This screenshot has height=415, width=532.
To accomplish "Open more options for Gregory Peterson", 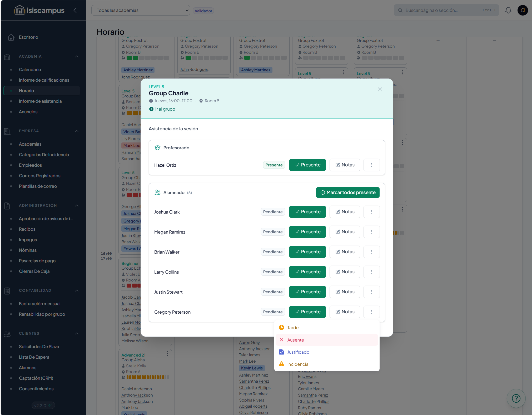I will click(x=371, y=312).
